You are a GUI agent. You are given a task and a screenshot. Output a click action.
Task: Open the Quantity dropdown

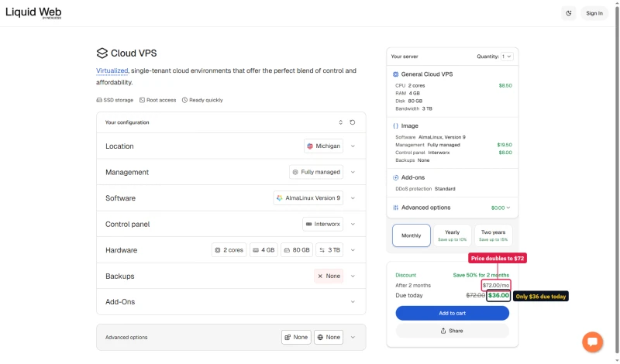tap(507, 57)
